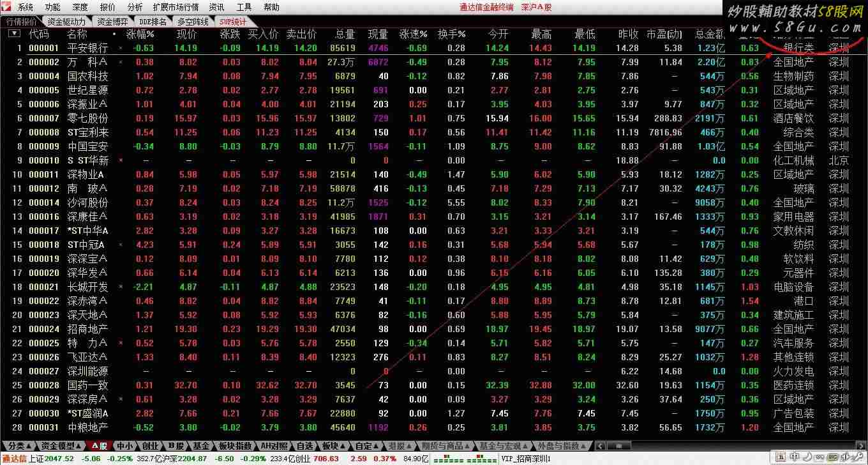This screenshot has width=868, height=465.
Task: Click the 创业 index value 706.63
Action: [x=326, y=459]
